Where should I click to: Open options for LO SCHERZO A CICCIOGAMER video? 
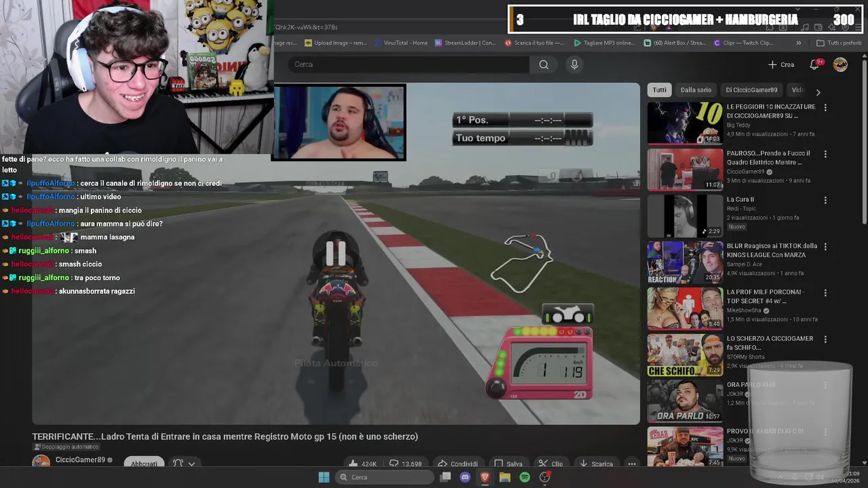[825, 340]
